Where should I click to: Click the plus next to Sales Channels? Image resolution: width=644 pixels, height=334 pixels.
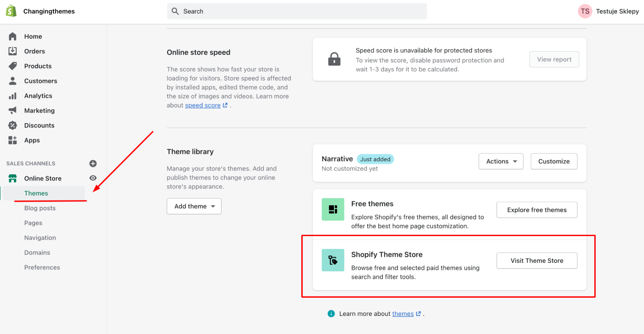pos(93,163)
